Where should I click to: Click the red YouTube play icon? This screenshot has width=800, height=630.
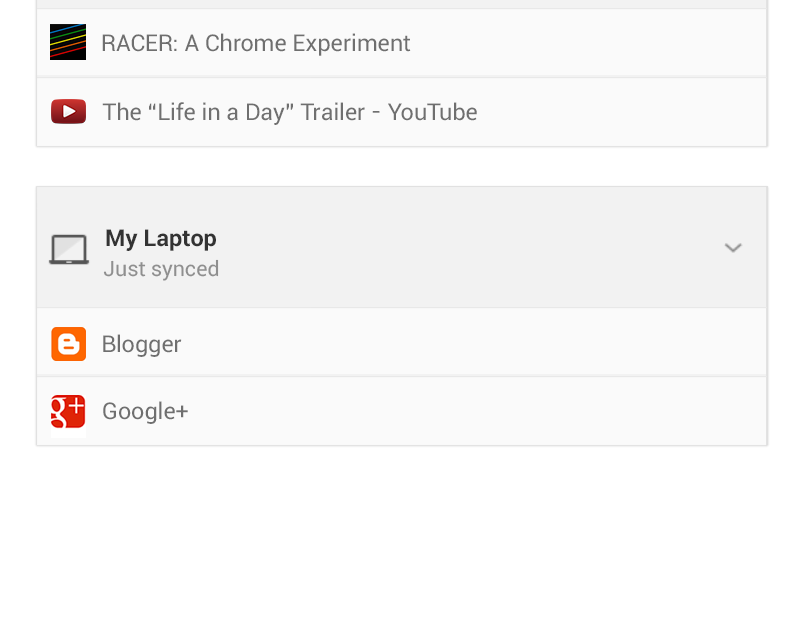68,112
